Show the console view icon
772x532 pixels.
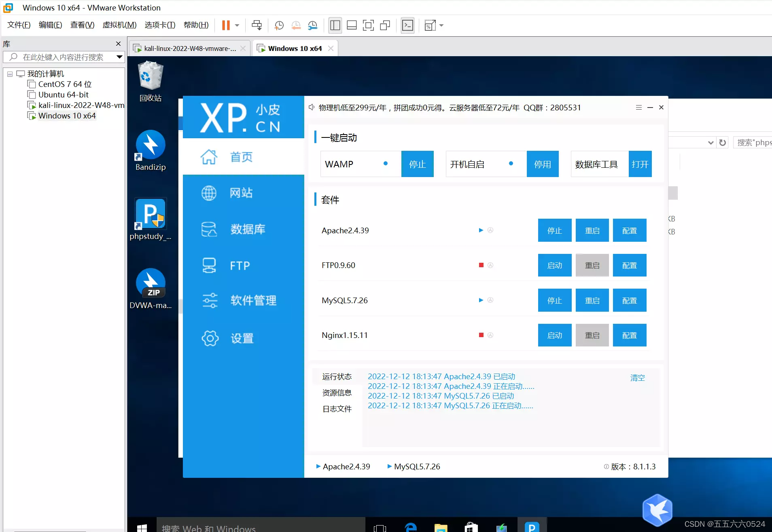click(x=407, y=25)
